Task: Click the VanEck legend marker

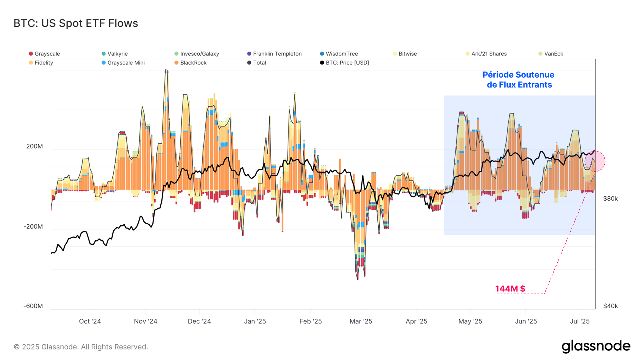Action: (540, 54)
